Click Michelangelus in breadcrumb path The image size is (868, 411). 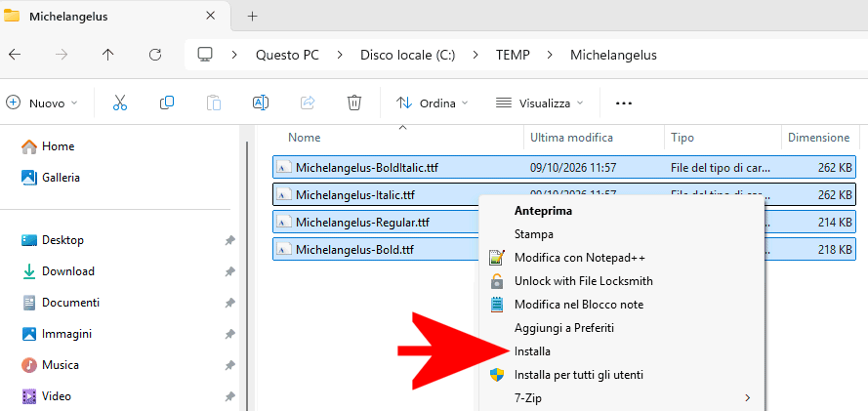click(613, 55)
